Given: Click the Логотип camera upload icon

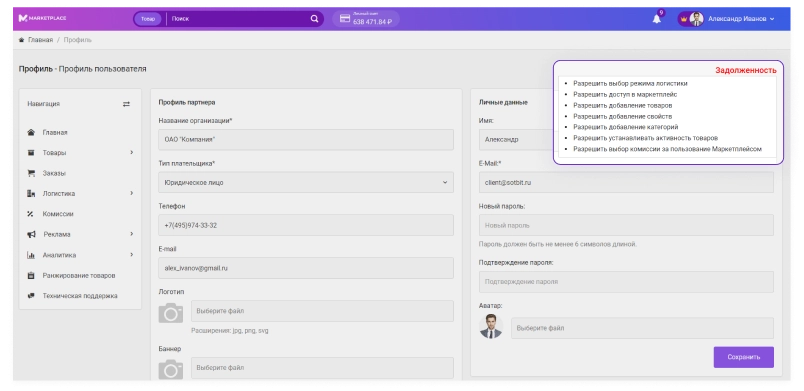Looking at the screenshot, I should 171,313.
